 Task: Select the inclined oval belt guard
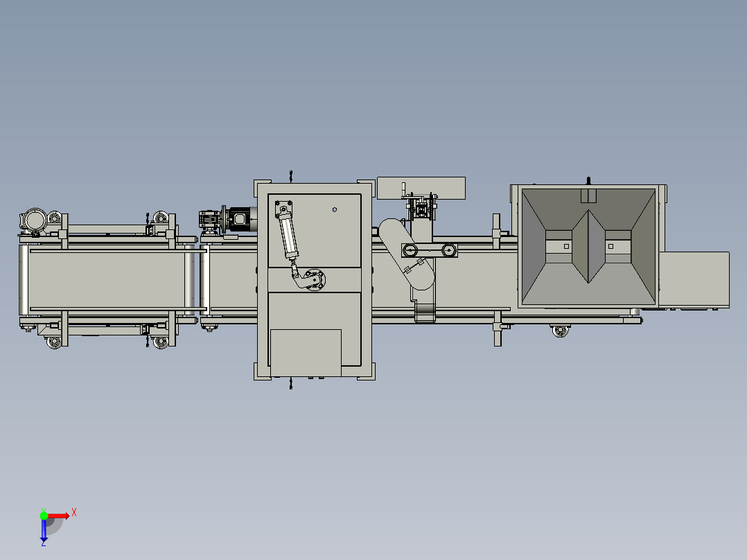407,254
